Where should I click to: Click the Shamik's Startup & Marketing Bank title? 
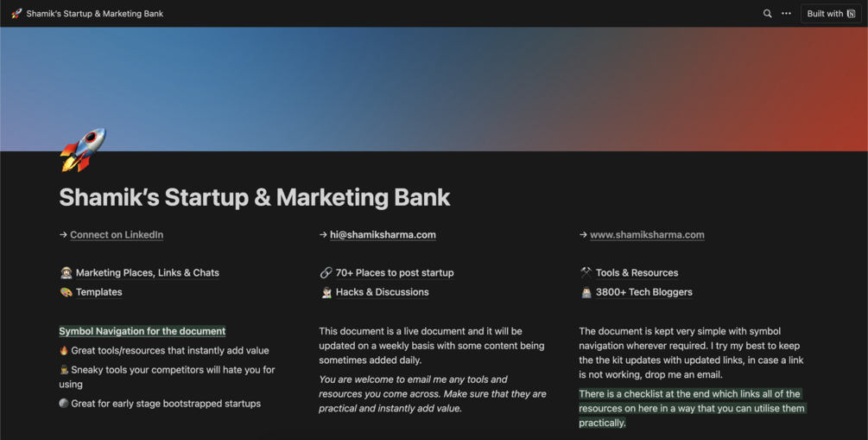click(254, 197)
